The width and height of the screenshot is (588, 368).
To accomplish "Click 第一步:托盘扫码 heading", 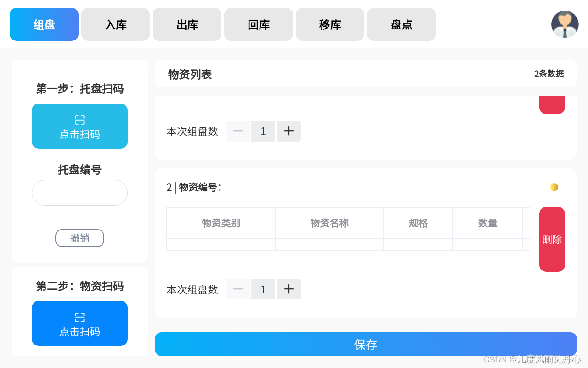I will (80, 88).
